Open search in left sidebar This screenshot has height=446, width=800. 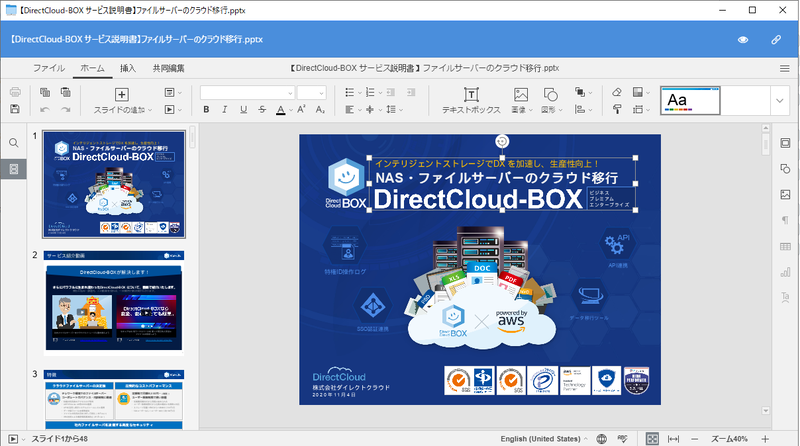[x=14, y=143]
